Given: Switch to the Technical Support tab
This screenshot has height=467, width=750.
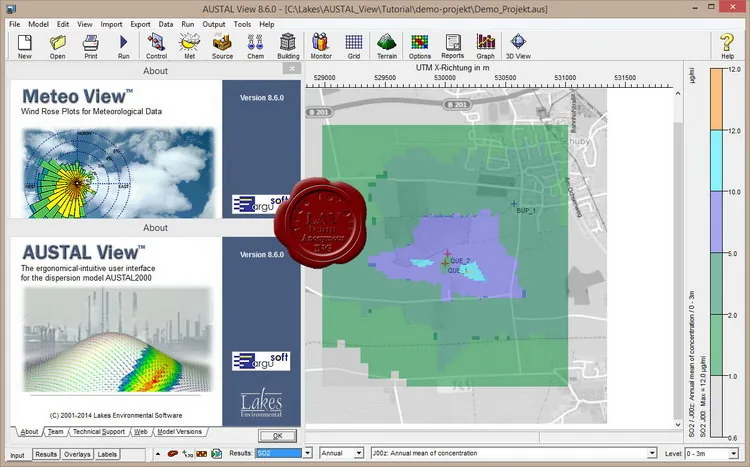Looking at the screenshot, I should [x=99, y=432].
